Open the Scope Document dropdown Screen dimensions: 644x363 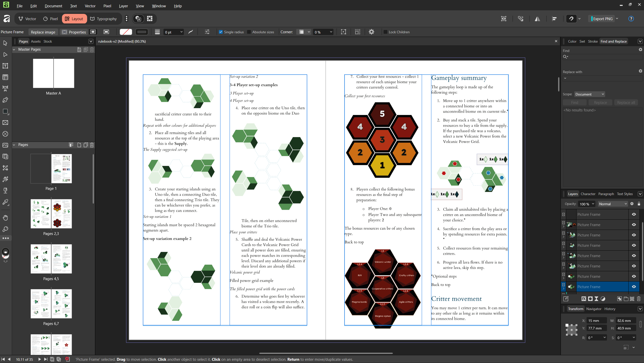coord(589,94)
